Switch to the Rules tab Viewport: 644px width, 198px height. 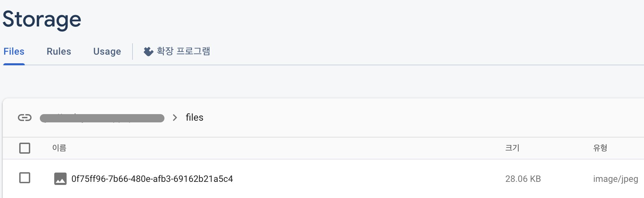pyautogui.click(x=59, y=52)
